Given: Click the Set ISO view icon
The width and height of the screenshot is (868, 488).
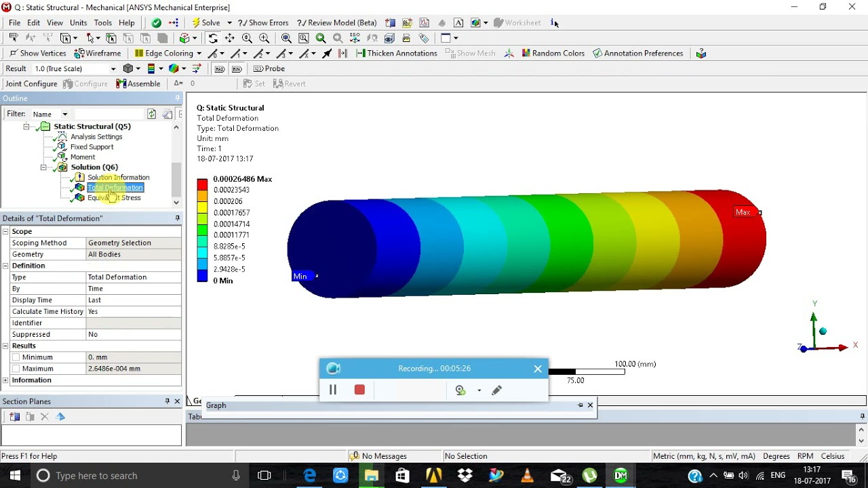Looking at the screenshot, I should pos(355,38).
